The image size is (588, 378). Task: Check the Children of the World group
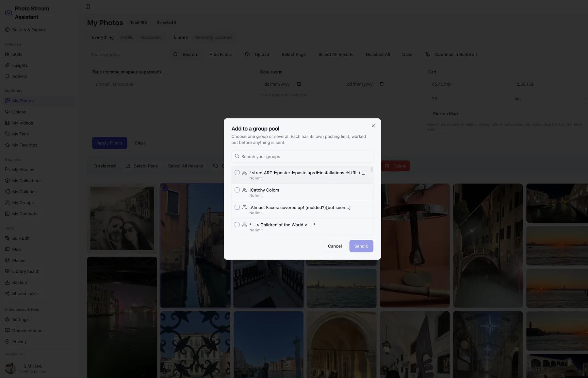click(237, 225)
